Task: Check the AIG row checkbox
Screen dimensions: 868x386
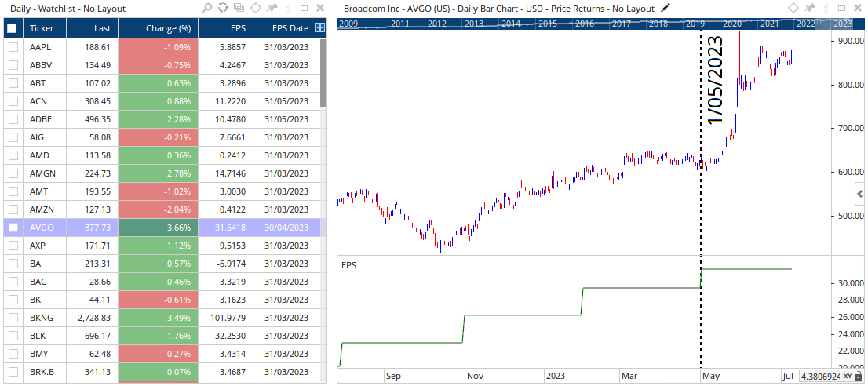Action: [13, 137]
